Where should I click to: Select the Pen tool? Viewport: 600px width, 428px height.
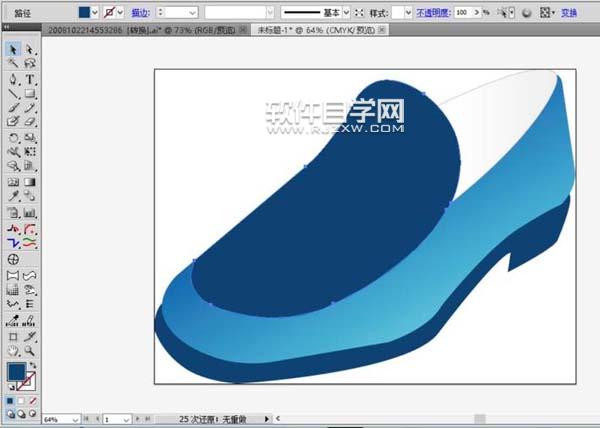click(x=13, y=79)
